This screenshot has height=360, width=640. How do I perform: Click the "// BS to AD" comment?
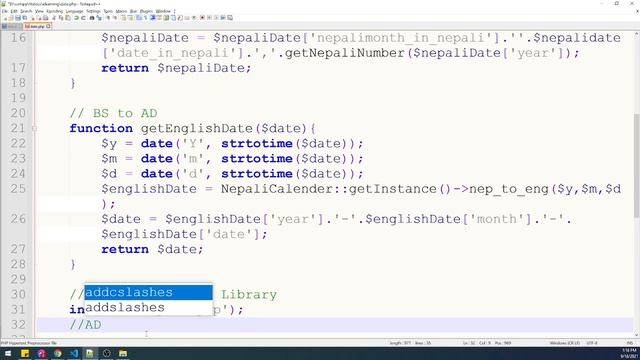point(113,113)
